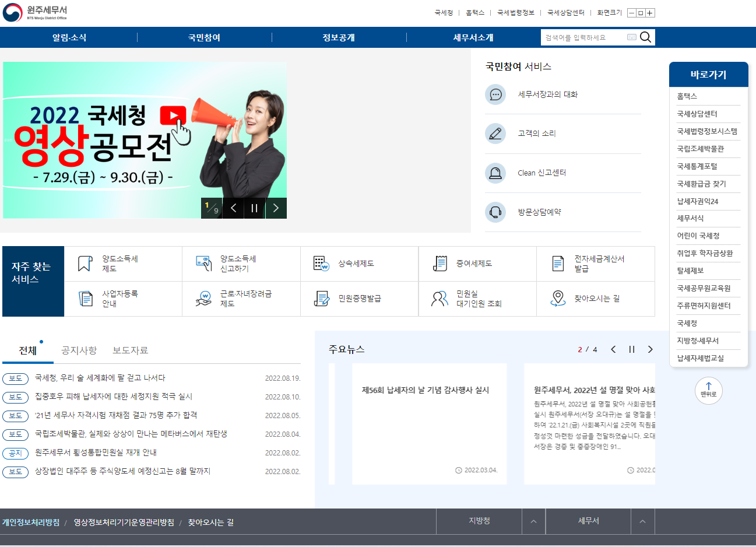Image resolution: width=756 pixels, height=547 pixels.
Task: Select the 보도자료 tab
Action: (130, 350)
